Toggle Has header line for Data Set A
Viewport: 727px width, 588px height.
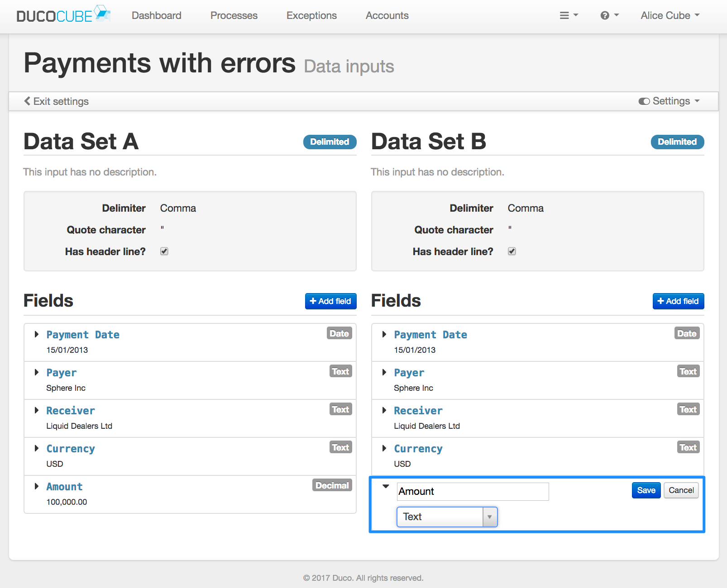tap(164, 251)
